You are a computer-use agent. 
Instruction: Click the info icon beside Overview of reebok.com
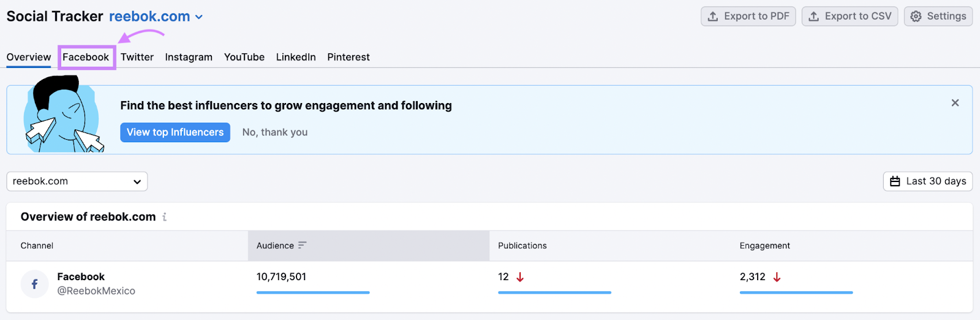pyautogui.click(x=164, y=217)
